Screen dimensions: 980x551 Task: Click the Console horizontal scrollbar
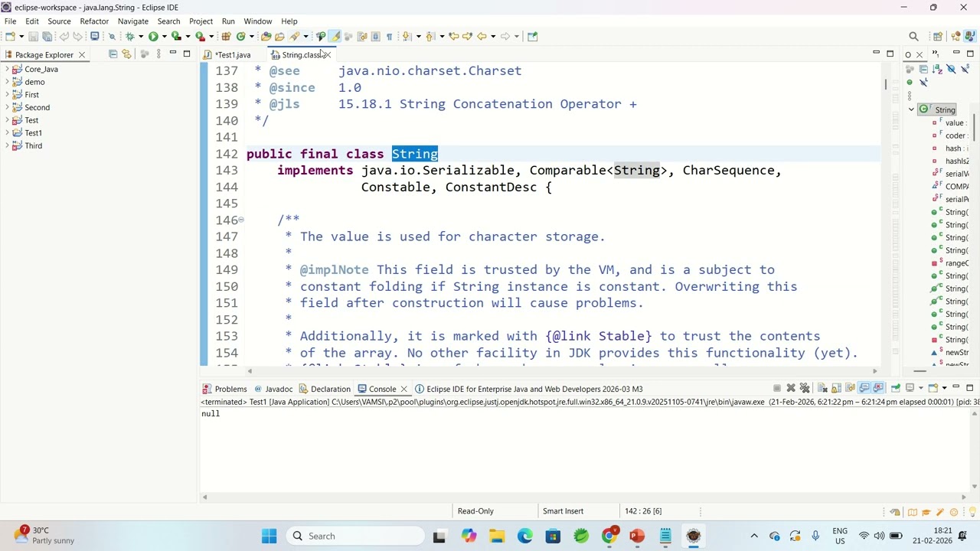point(583,497)
